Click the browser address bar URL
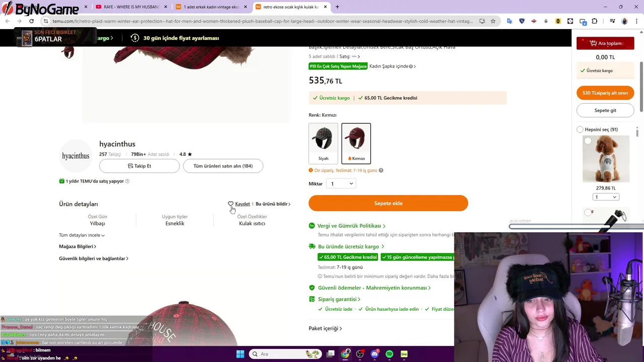 (262, 21)
